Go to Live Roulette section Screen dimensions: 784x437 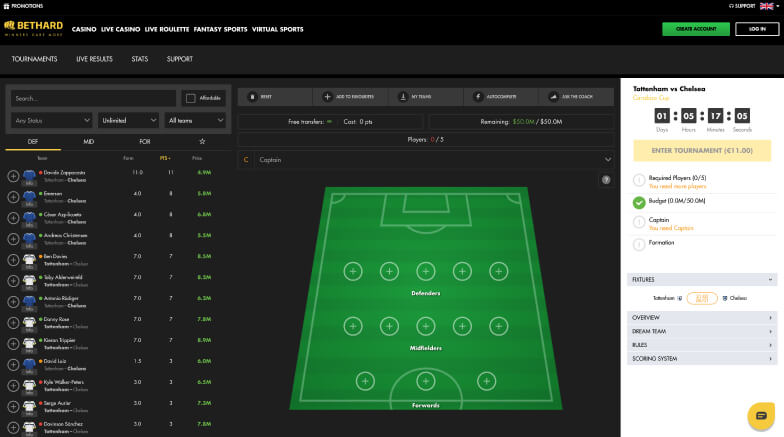(x=167, y=30)
